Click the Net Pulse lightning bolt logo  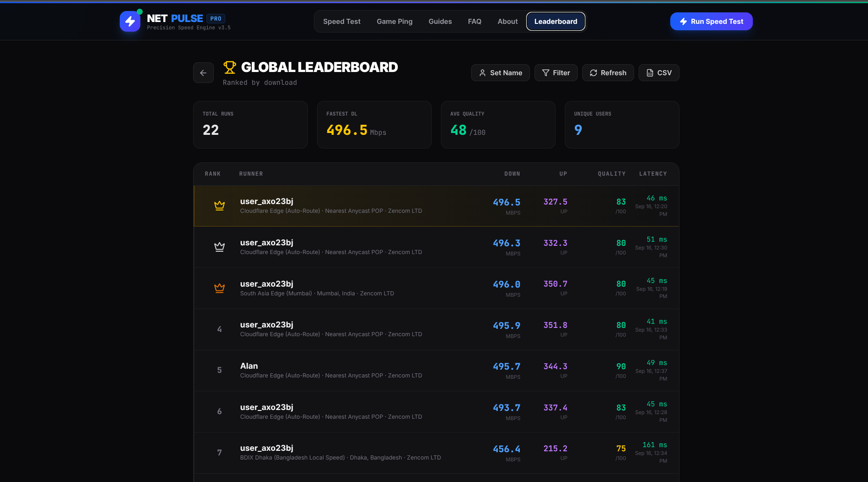130,22
